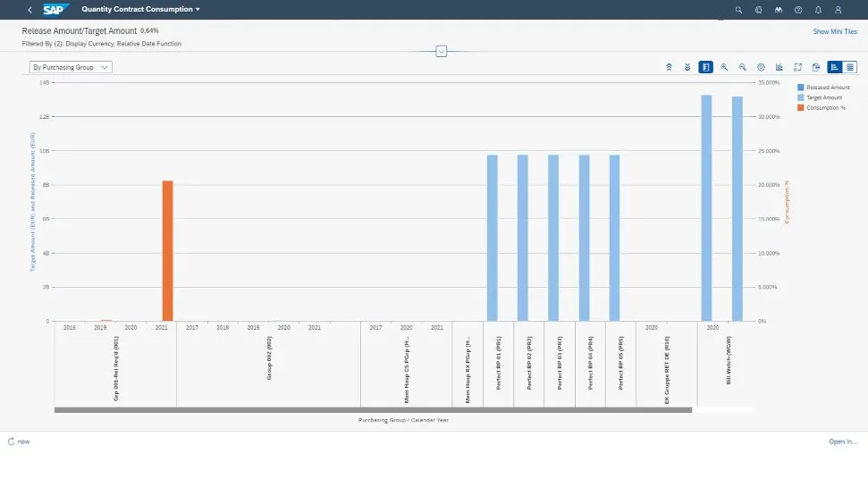Switch to chart view
Screen dimensions: 868x487
tap(834, 67)
